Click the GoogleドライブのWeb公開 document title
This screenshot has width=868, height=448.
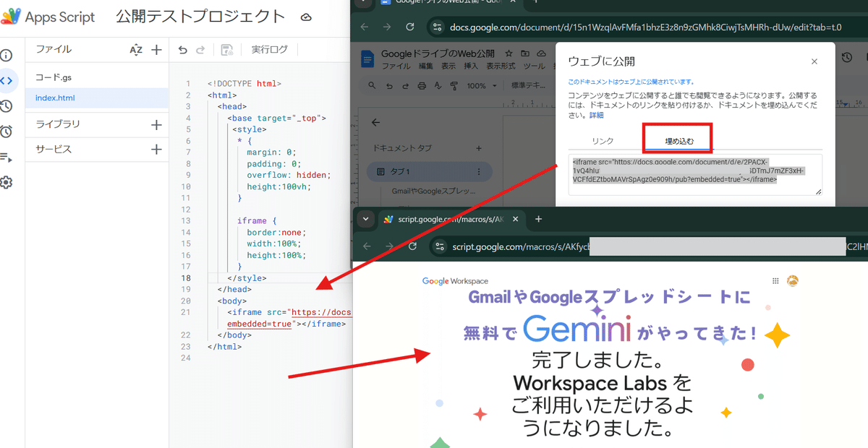(438, 53)
